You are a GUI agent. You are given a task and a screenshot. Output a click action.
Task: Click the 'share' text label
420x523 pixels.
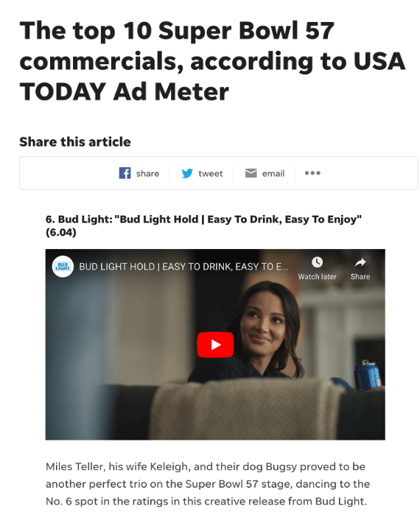(147, 173)
